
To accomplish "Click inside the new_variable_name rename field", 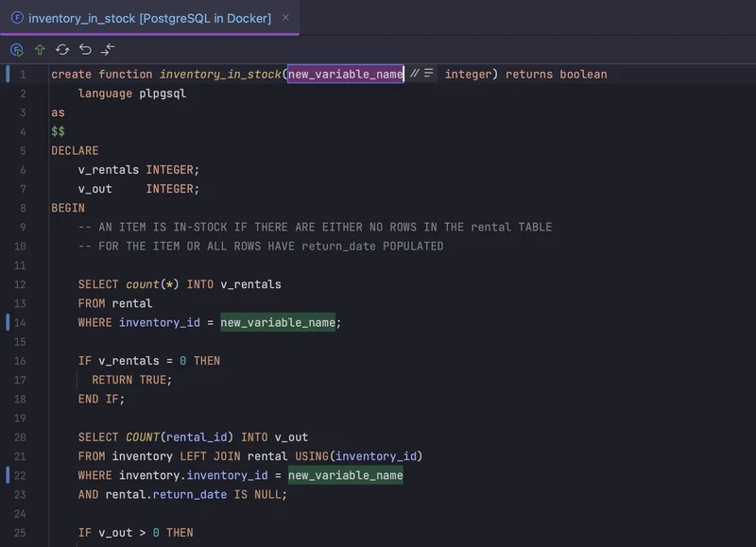I will point(345,74).
